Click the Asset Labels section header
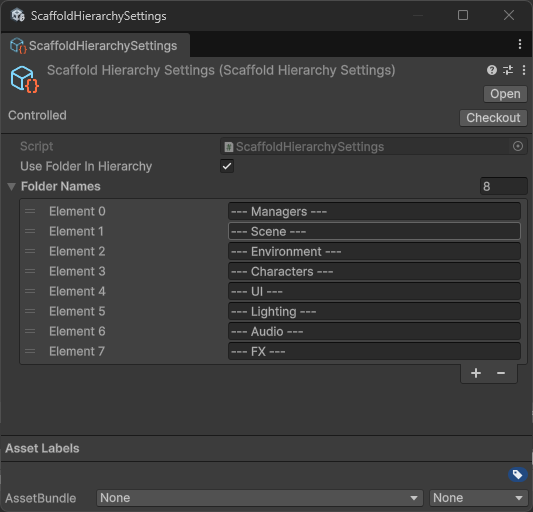The height and width of the screenshot is (512, 533). point(42,448)
